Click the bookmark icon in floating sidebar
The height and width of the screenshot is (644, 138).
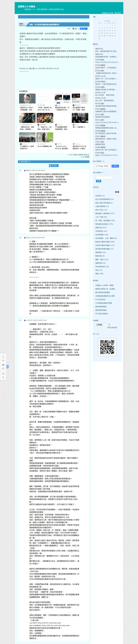(3, 357)
